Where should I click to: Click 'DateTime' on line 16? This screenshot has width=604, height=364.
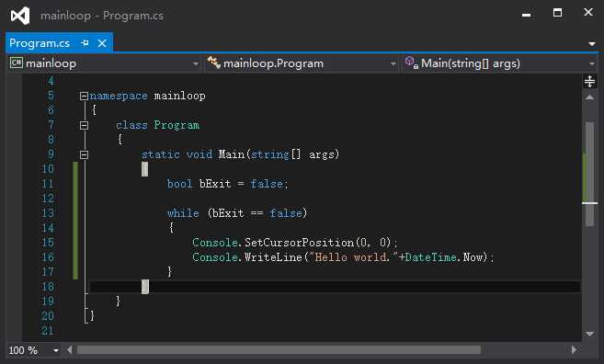(x=430, y=257)
